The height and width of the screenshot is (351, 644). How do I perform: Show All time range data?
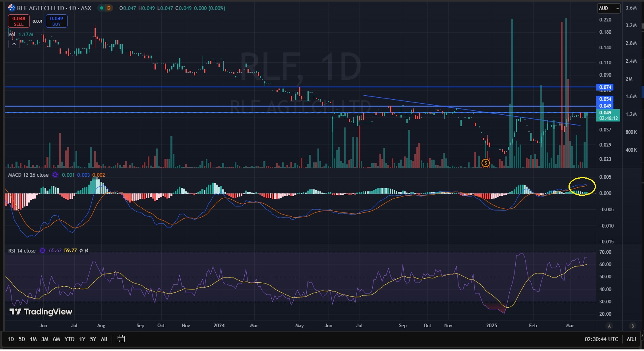(x=104, y=339)
